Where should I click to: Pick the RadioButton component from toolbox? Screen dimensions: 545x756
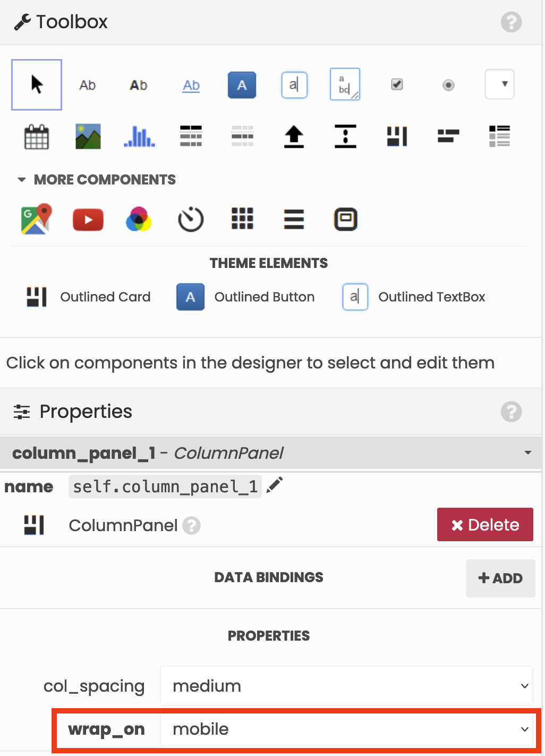(448, 85)
